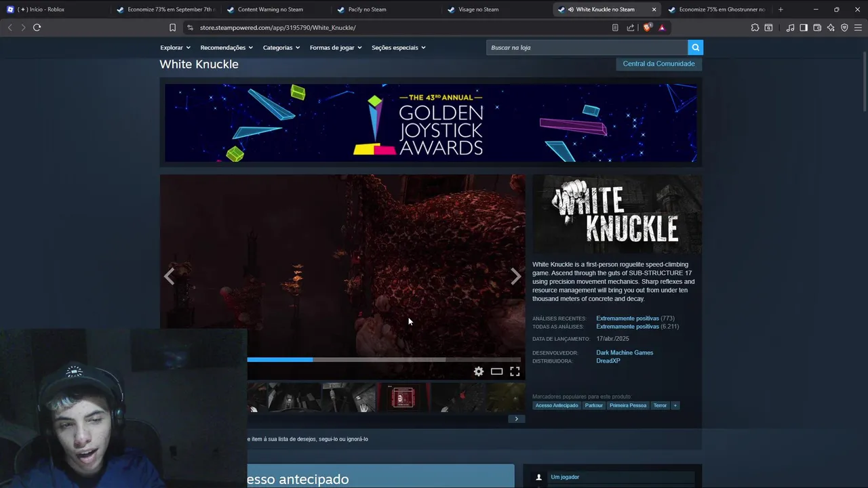Viewport: 868px width, 488px height.
Task: Go back with the browser back arrow
Action: tap(9, 27)
